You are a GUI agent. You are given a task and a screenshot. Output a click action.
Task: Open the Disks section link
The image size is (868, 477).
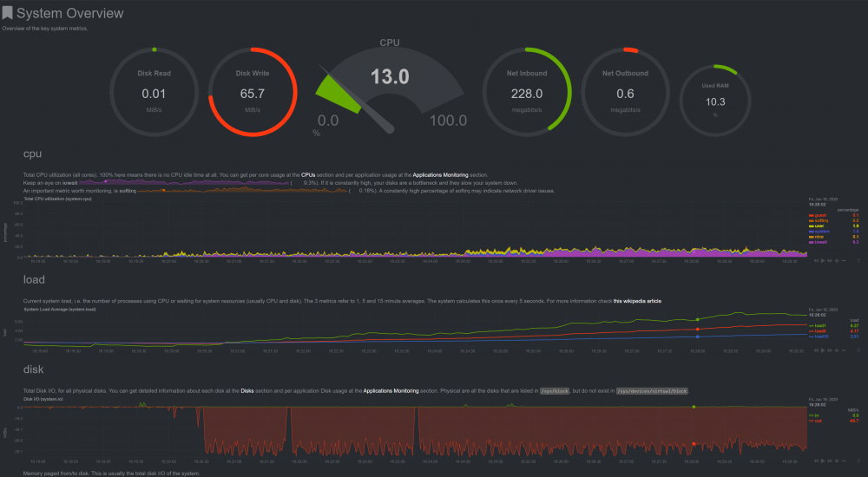(247, 390)
